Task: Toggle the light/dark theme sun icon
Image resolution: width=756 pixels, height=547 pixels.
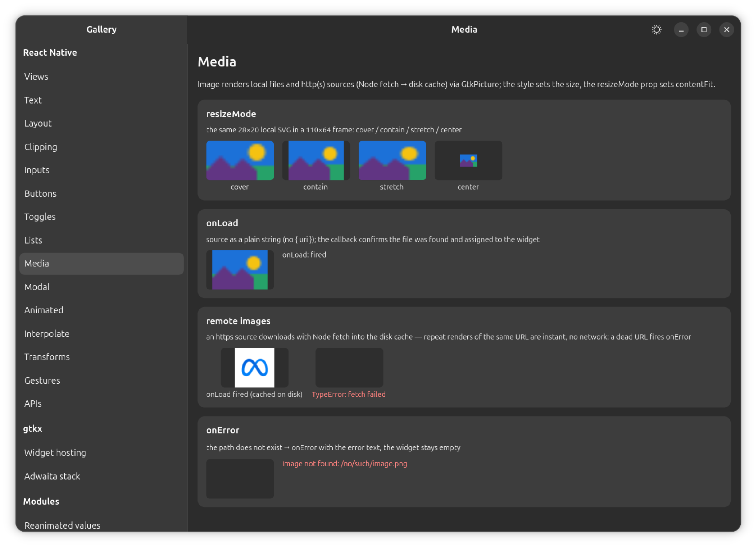Action: pyautogui.click(x=656, y=30)
